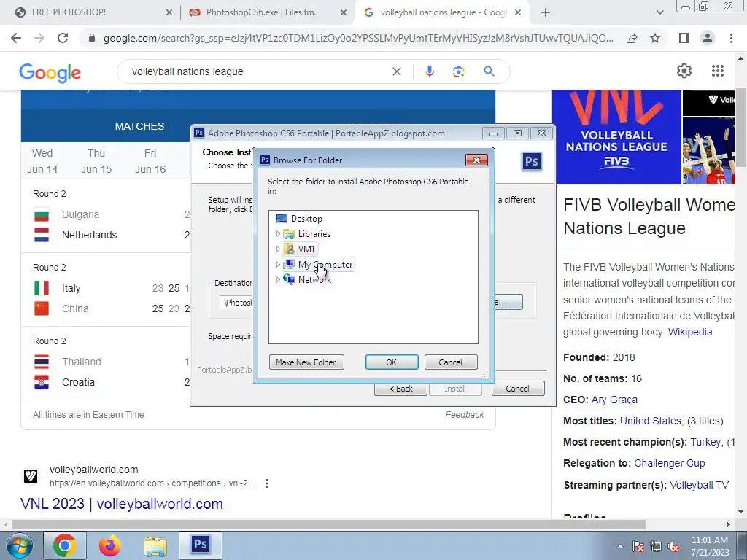Open Chrome side panel icon

(684, 38)
